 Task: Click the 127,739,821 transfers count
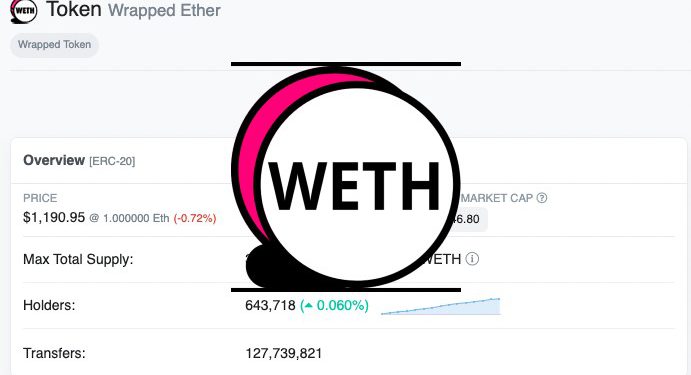(x=283, y=353)
